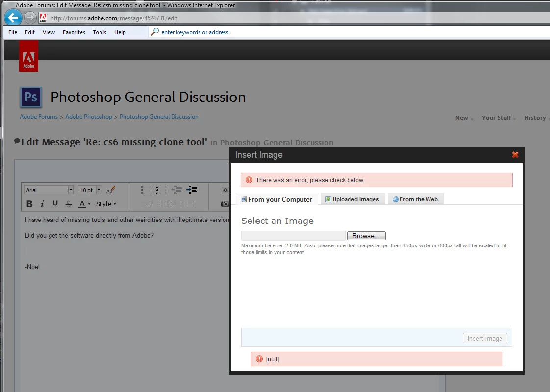
Task: Insert a bulleted list
Action: coord(146,190)
